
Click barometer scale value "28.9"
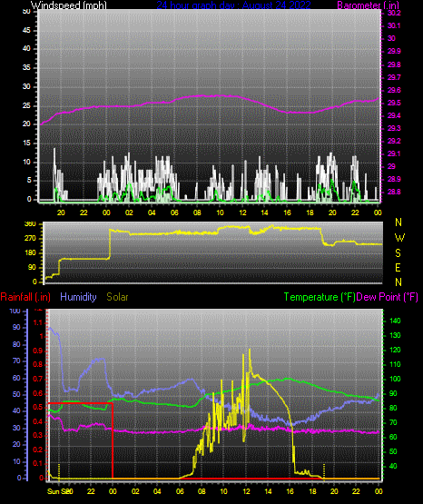(x=394, y=180)
